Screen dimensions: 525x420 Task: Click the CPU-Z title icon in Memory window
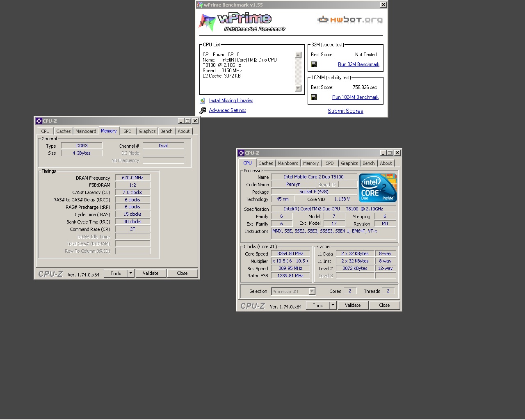click(39, 121)
